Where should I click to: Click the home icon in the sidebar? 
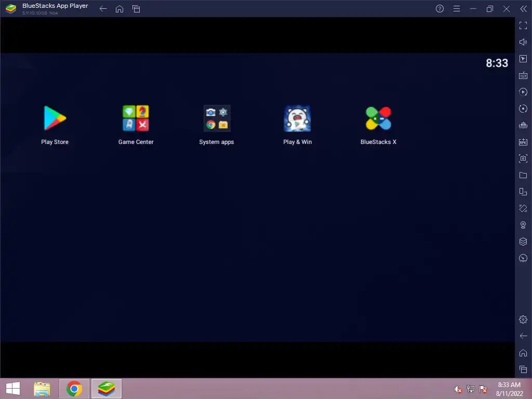coord(523,353)
